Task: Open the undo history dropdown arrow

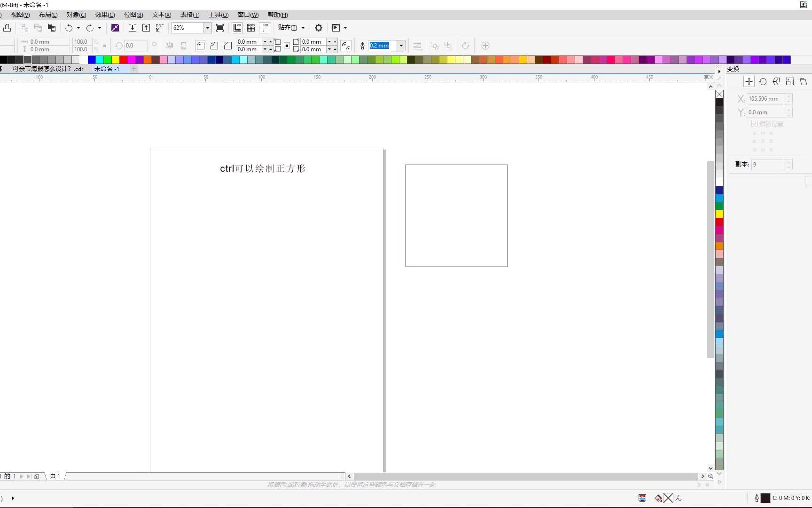Action: (x=78, y=28)
